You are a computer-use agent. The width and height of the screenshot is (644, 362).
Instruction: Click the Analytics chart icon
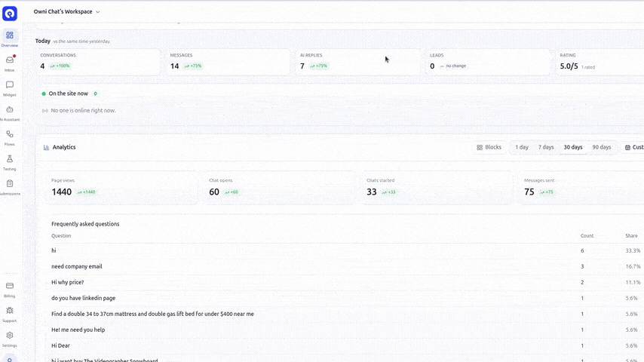(x=47, y=147)
